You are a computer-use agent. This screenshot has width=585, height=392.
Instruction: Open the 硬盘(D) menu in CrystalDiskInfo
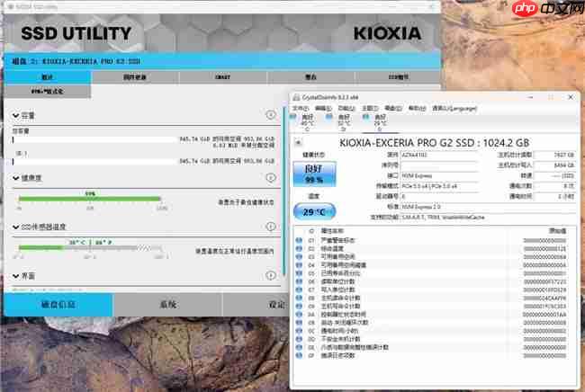click(x=393, y=109)
